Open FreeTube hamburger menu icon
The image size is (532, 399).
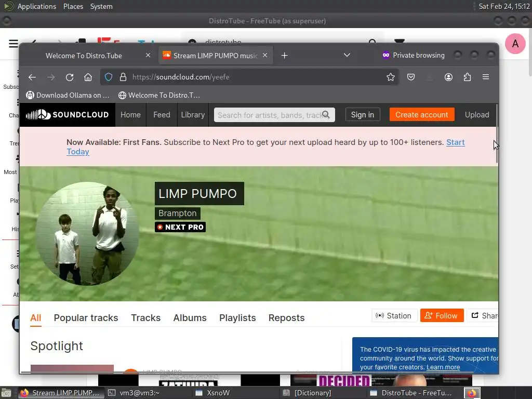13,44
